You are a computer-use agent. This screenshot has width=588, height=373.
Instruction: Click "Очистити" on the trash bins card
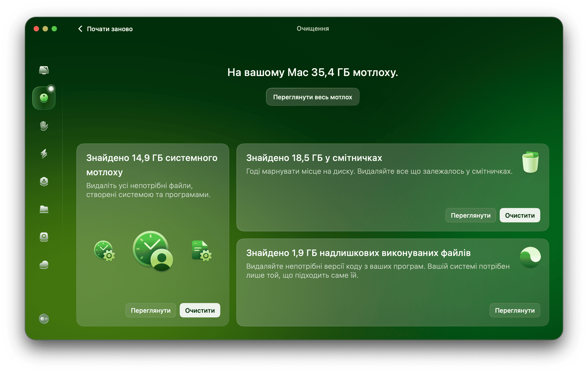520,215
